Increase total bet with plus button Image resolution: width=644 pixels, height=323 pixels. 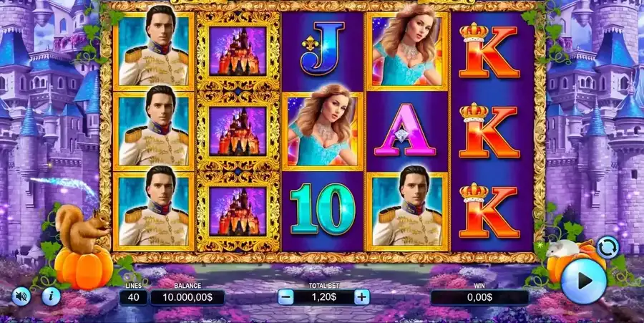(361, 297)
